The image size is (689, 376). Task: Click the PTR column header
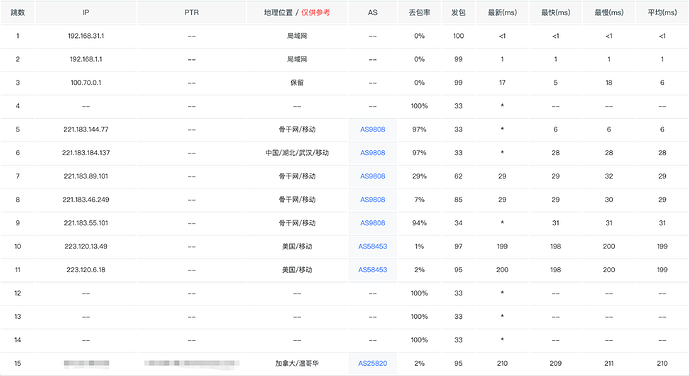tap(192, 12)
